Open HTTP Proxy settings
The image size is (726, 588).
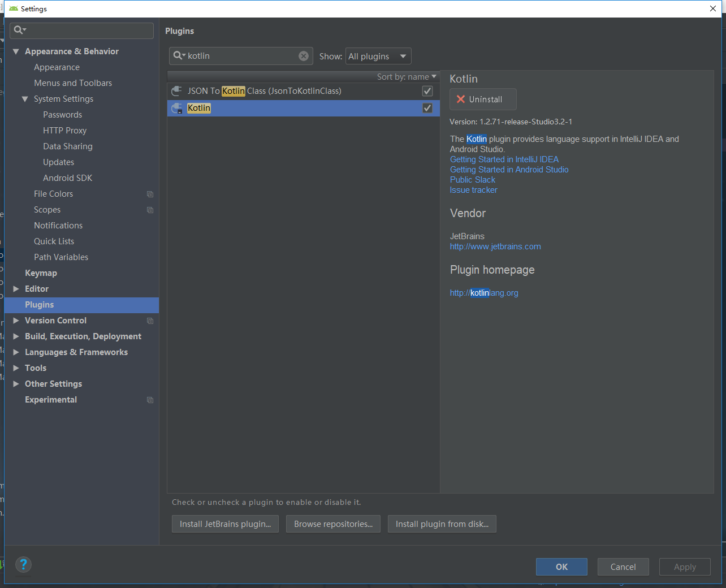coord(64,131)
